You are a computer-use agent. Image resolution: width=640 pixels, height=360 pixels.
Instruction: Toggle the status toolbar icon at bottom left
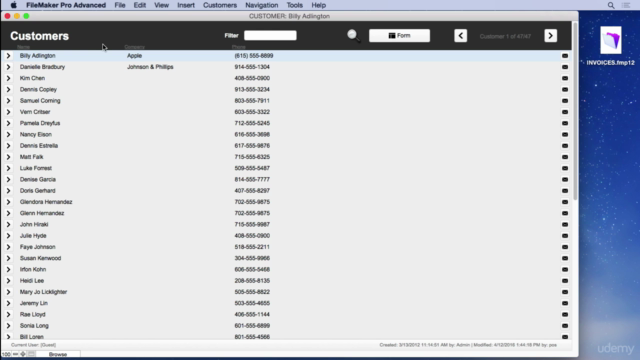click(x=31, y=354)
